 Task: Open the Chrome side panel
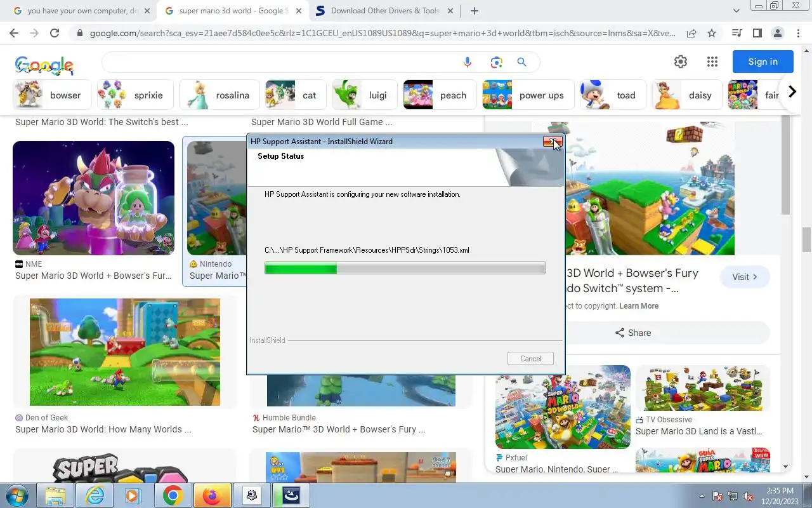(x=757, y=33)
